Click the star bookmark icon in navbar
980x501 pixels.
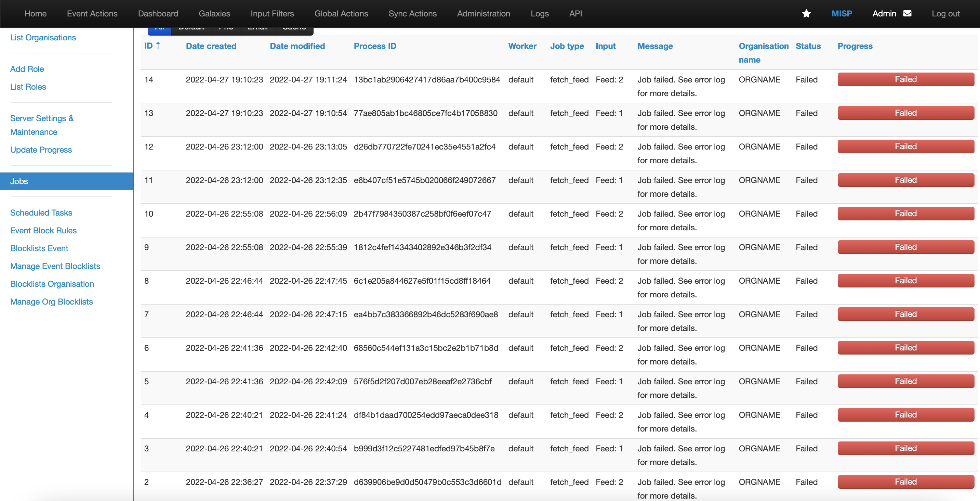click(x=806, y=14)
